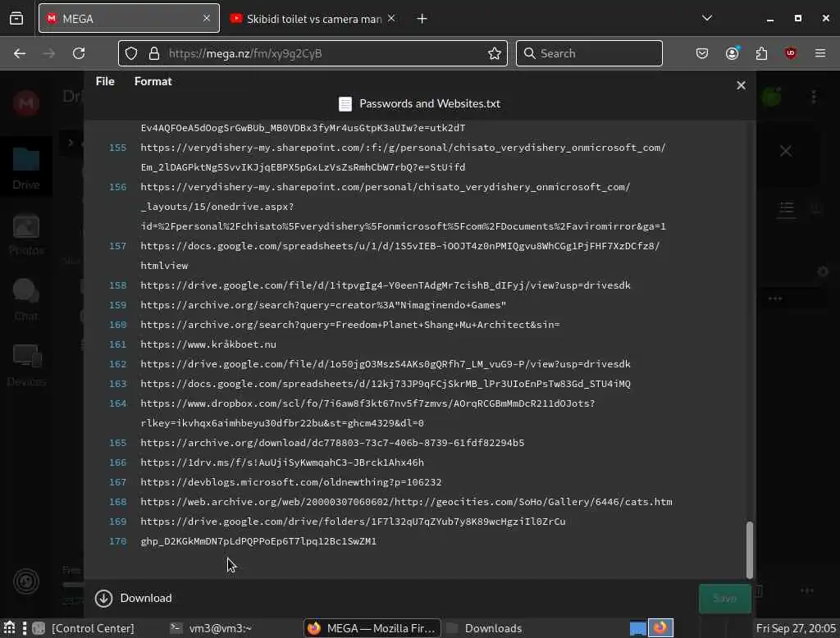Click line 166 1drv.ms URL
Image resolution: width=840 pixels, height=638 pixels.
(x=282, y=463)
